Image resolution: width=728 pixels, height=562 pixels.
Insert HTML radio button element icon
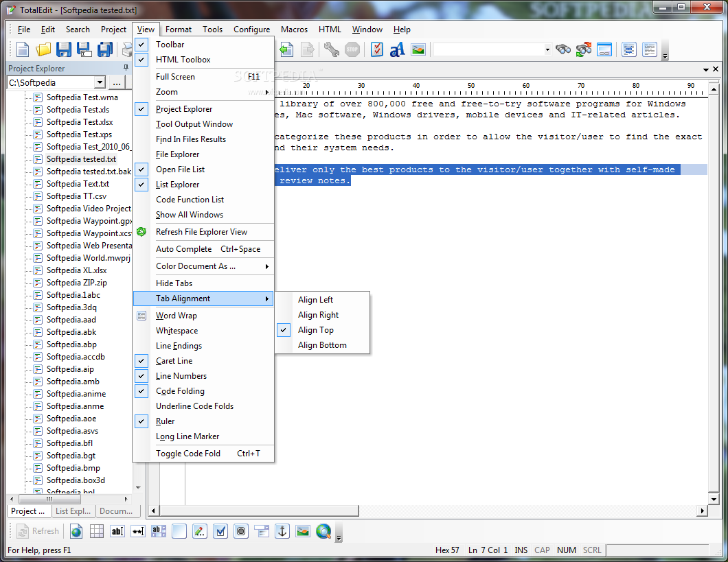click(241, 531)
